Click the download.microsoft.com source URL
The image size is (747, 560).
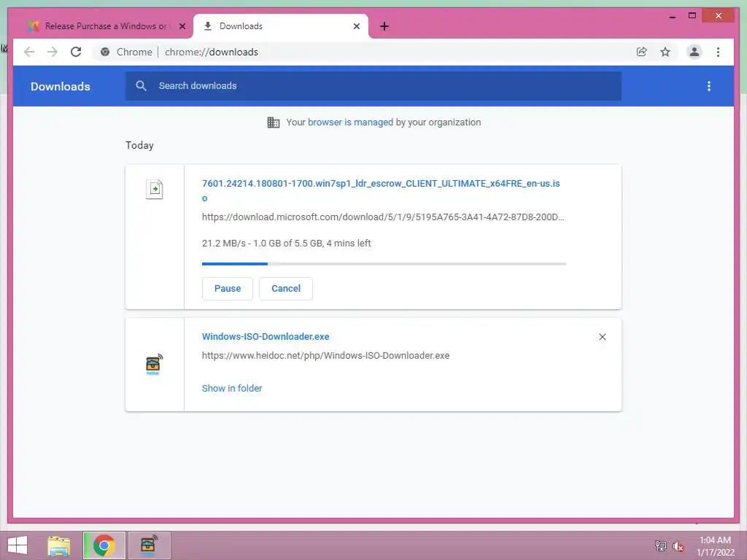pos(383,217)
